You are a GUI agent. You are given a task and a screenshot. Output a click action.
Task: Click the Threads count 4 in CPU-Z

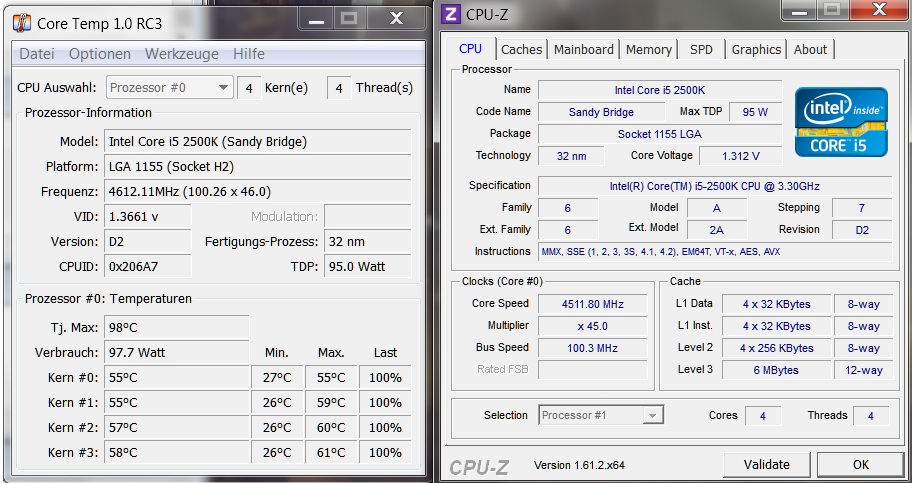tap(871, 416)
